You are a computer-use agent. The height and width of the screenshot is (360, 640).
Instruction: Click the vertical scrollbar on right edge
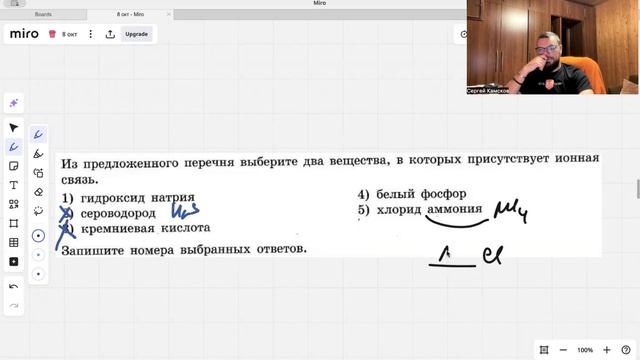pyautogui.click(x=638, y=188)
